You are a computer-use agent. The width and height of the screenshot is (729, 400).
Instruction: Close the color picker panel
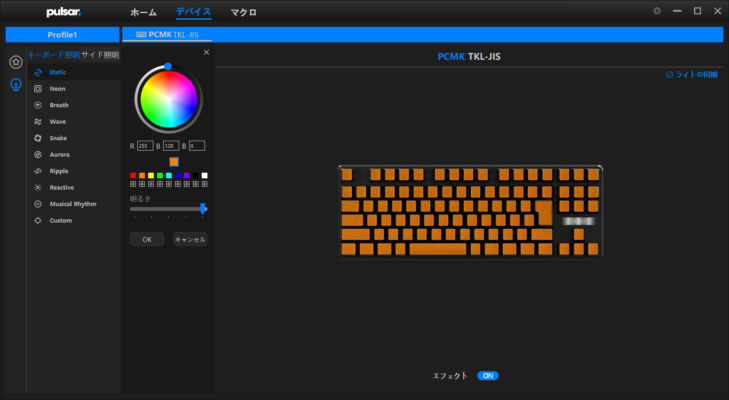[x=206, y=53]
